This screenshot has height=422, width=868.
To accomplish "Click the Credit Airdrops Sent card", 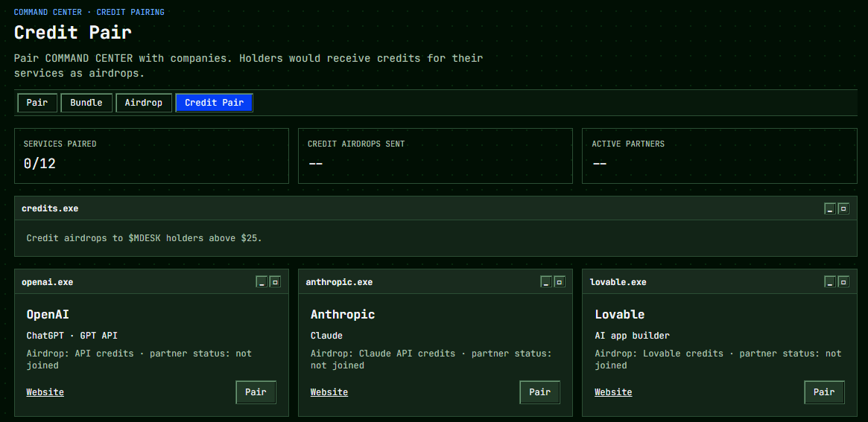I will coord(435,156).
